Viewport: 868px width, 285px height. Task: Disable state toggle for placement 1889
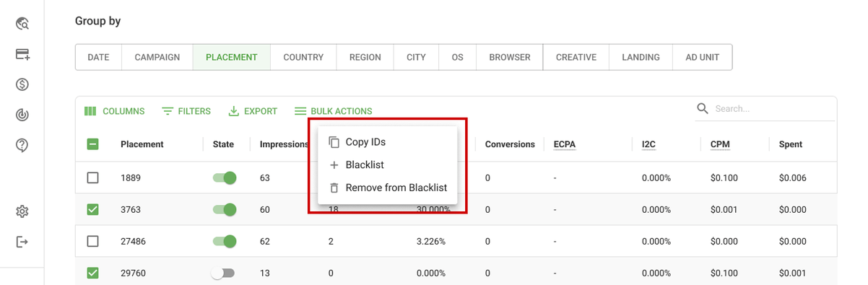click(224, 177)
